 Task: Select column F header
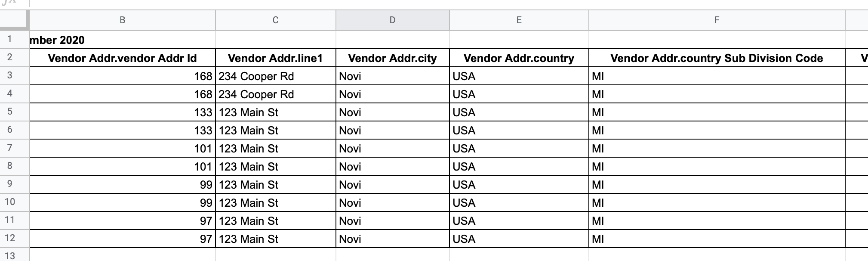pos(717,20)
